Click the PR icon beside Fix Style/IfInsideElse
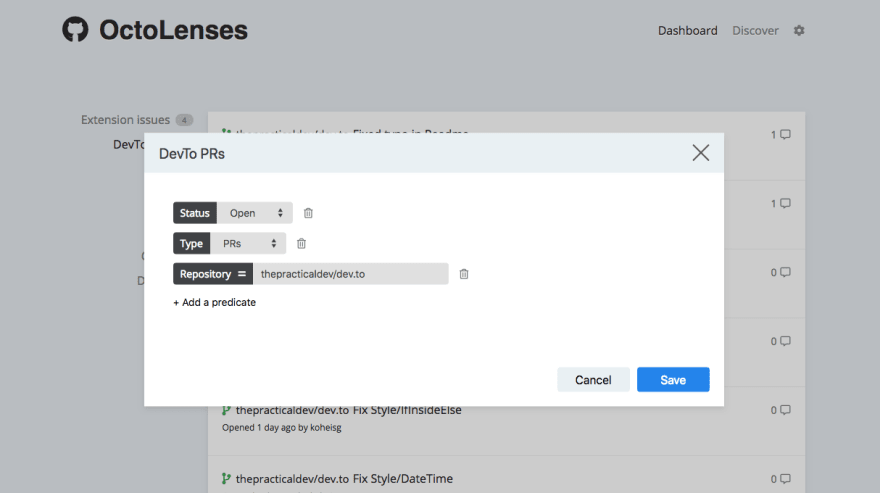 point(226,411)
